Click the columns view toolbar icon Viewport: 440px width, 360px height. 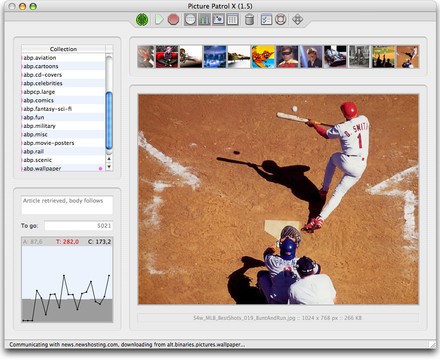click(x=232, y=20)
